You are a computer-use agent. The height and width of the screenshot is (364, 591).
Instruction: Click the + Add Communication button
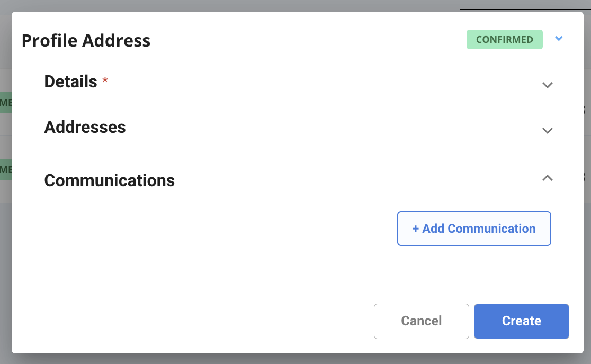click(x=474, y=229)
